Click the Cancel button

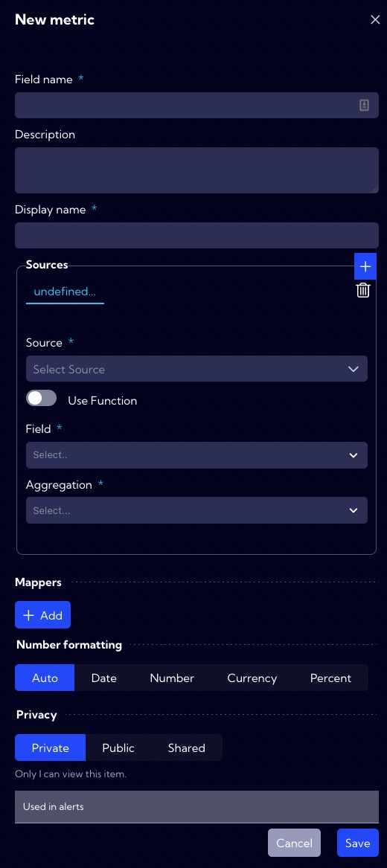point(295,843)
